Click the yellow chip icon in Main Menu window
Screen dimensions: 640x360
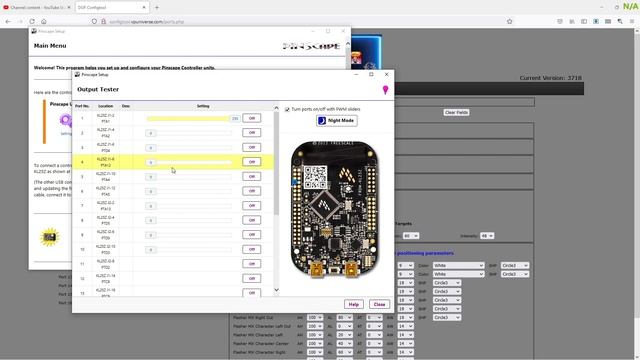point(50,237)
